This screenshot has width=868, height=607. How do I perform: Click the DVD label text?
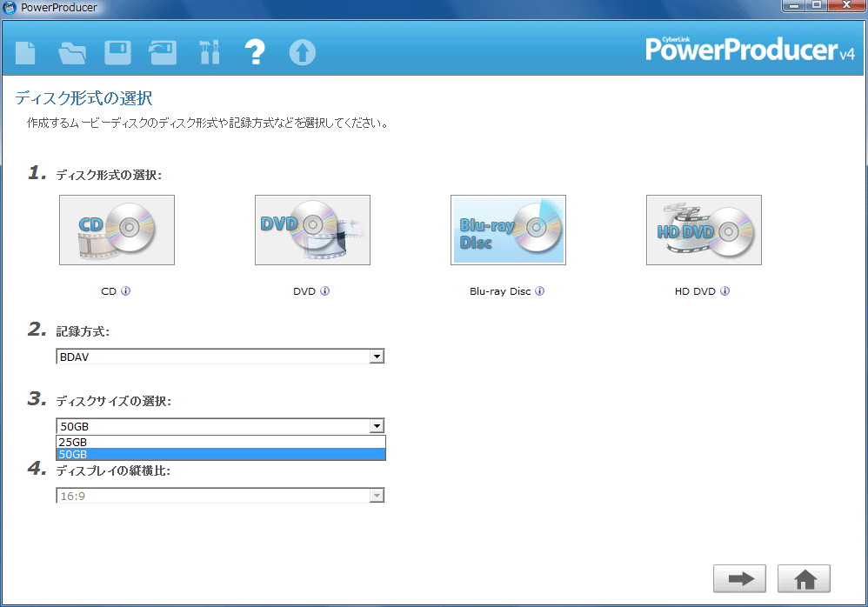tap(304, 291)
